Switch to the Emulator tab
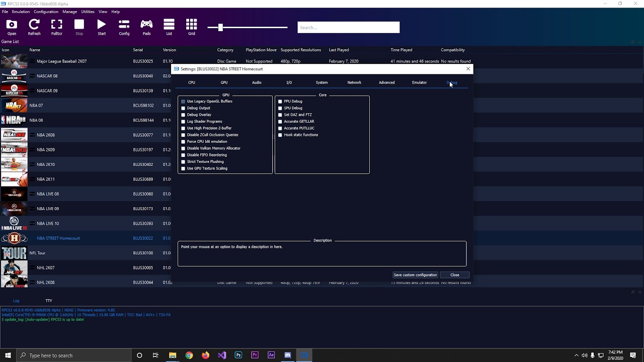Screen dimensions: 644x362 pyautogui.click(x=419, y=82)
